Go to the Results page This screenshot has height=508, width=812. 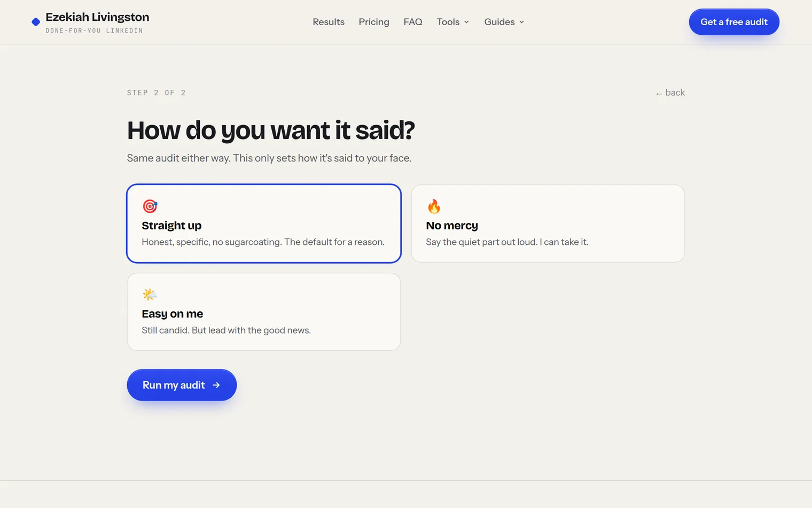(329, 22)
